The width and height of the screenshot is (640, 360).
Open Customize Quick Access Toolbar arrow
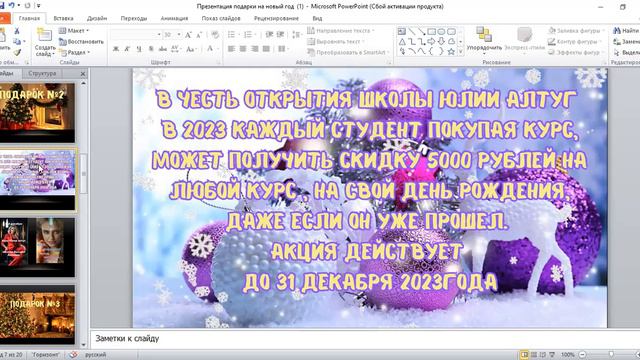tap(39, 6)
